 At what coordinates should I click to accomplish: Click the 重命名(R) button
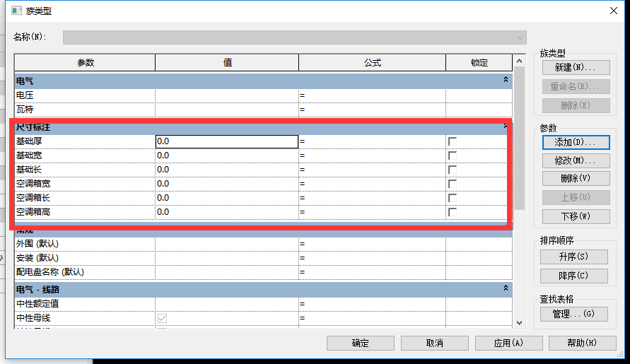[576, 86]
